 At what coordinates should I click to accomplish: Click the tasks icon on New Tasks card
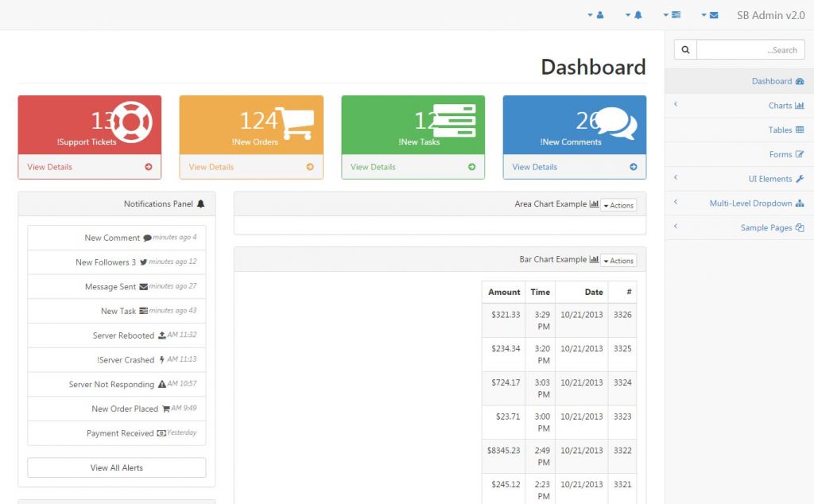coord(454,121)
